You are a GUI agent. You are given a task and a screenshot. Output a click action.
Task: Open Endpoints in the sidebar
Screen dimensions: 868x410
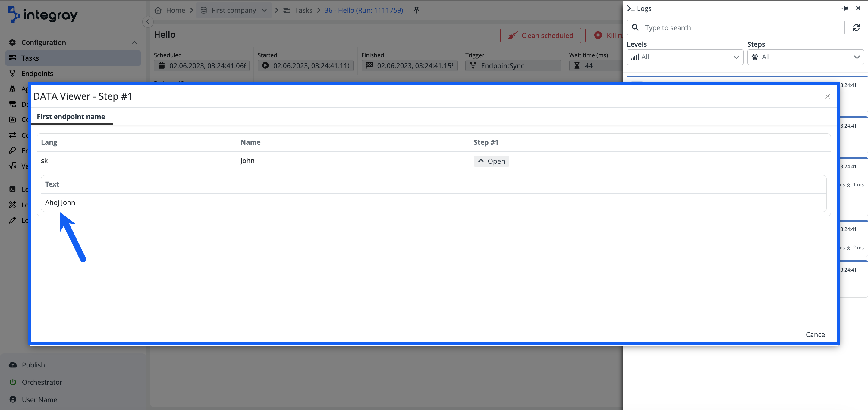pos(37,74)
